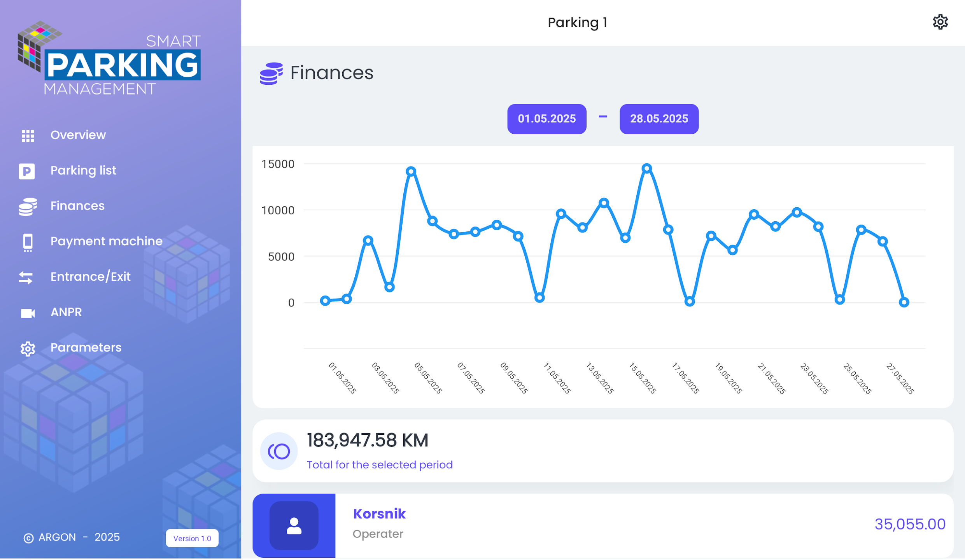The height and width of the screenshot is (560, 965).
Task: Open Payment machine menu item
Action: pos(107,241)
